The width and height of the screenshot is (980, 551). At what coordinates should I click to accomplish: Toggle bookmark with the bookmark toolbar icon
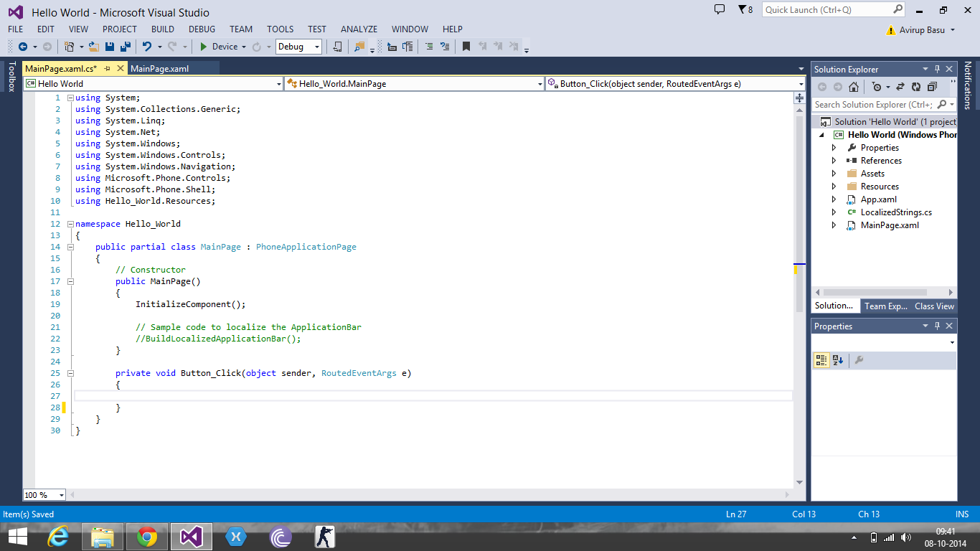click(x=466, y=47)
